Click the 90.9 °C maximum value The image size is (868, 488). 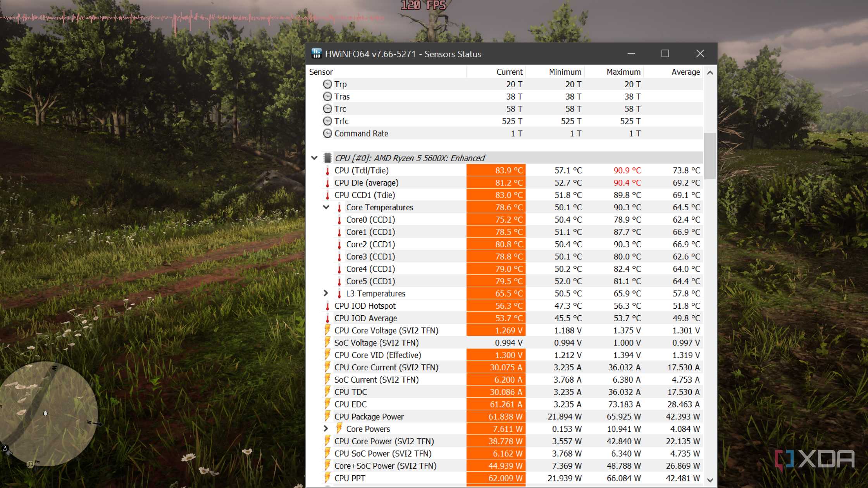[x=627, y=170]
